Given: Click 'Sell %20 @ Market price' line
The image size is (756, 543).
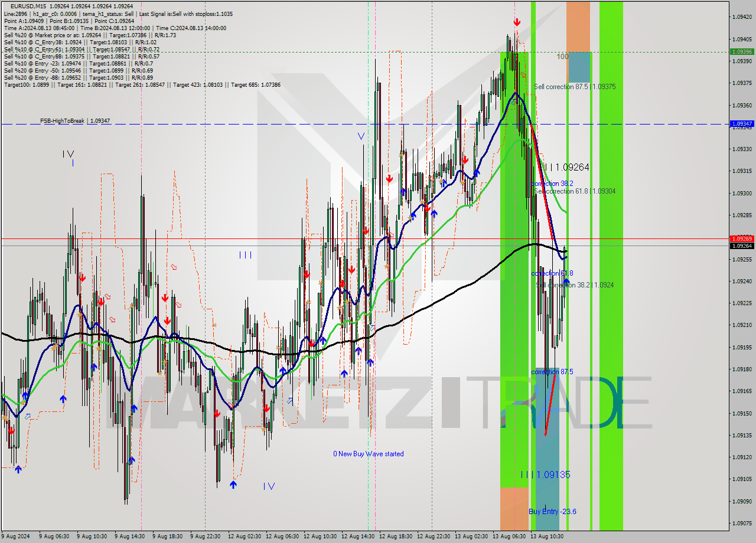Looking at the screenshot, I should click(89, 35).
